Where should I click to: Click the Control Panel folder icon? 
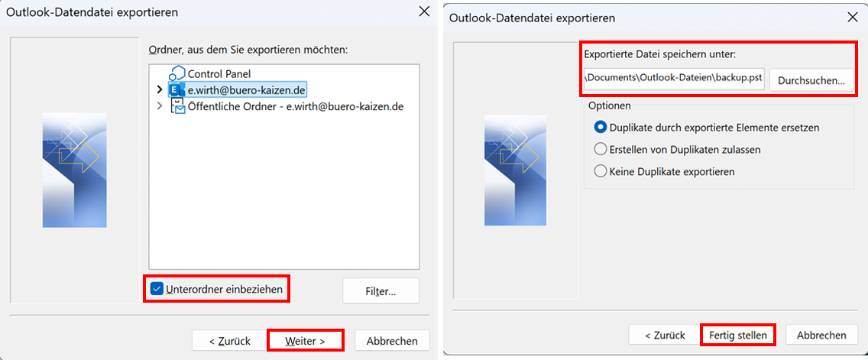coord(177,74)
